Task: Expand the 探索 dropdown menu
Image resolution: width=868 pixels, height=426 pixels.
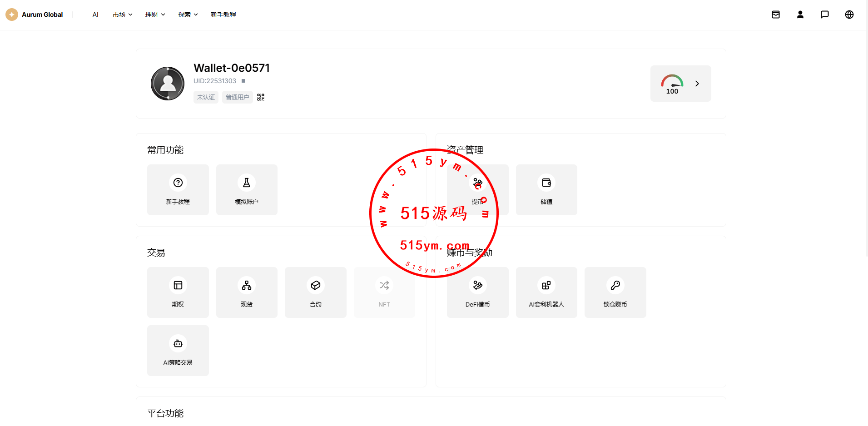Action: (x=188, y=15)
